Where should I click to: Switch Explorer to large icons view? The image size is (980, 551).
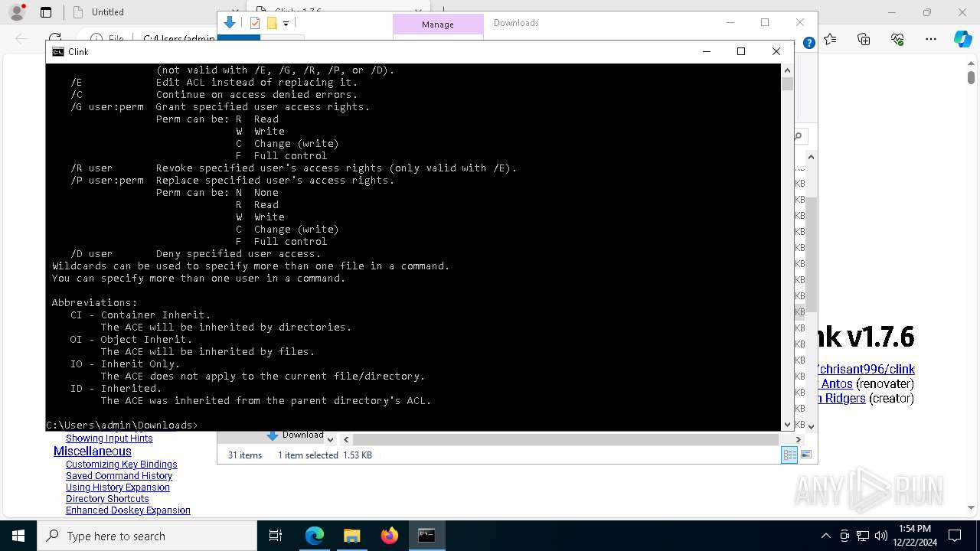point(805,455)
